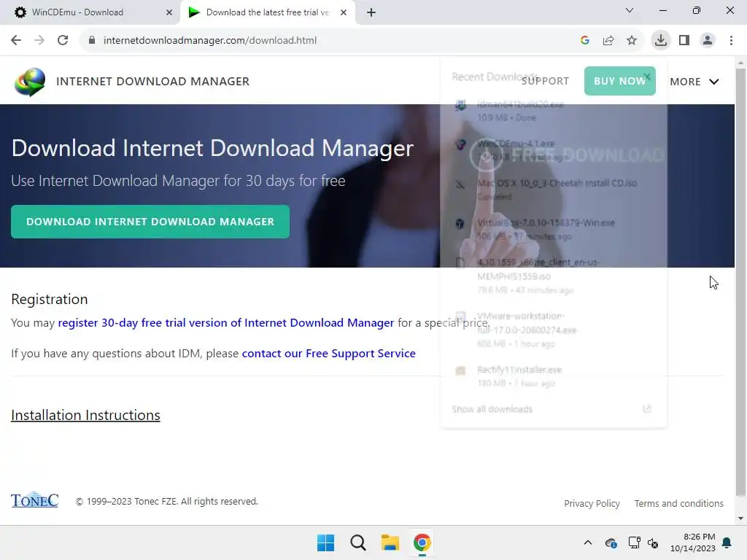Click the Internet Download Manager globe logo
This screenshot has width=747, height=560.
point(30,82)
